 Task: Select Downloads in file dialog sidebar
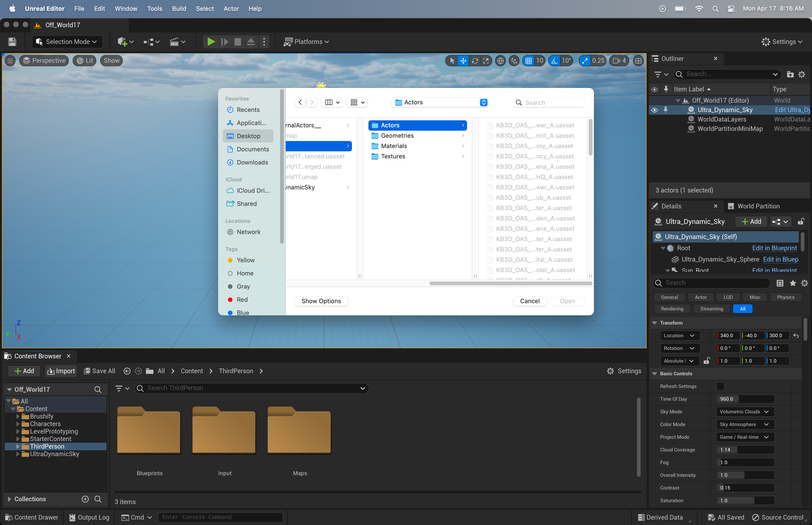click(x=248, y=162)
